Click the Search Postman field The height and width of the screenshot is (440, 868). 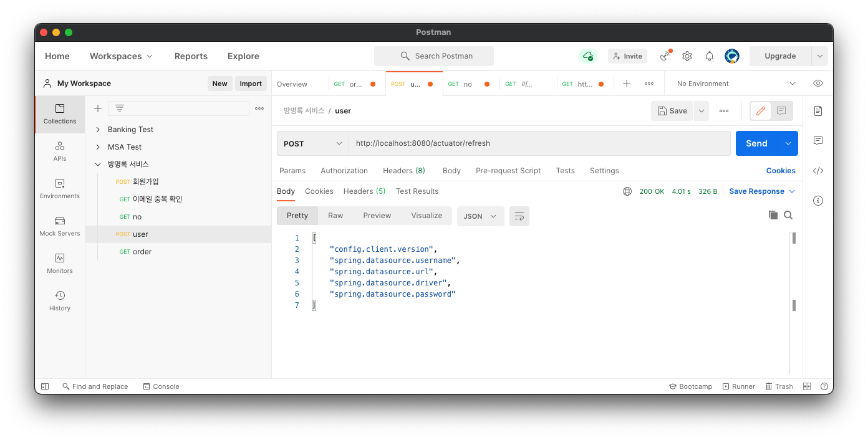pyautogui.click(x=434, y=56)
